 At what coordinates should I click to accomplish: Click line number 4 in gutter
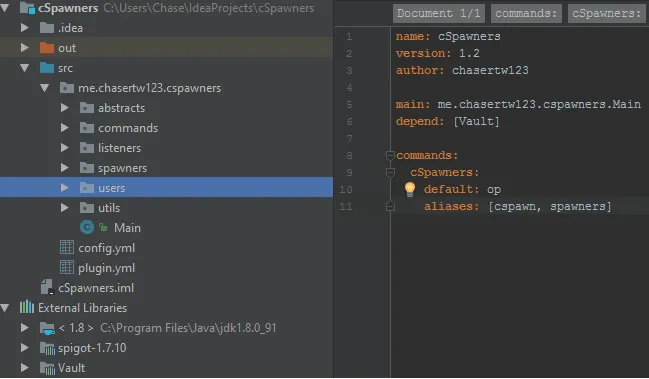[x=349, y=88]
